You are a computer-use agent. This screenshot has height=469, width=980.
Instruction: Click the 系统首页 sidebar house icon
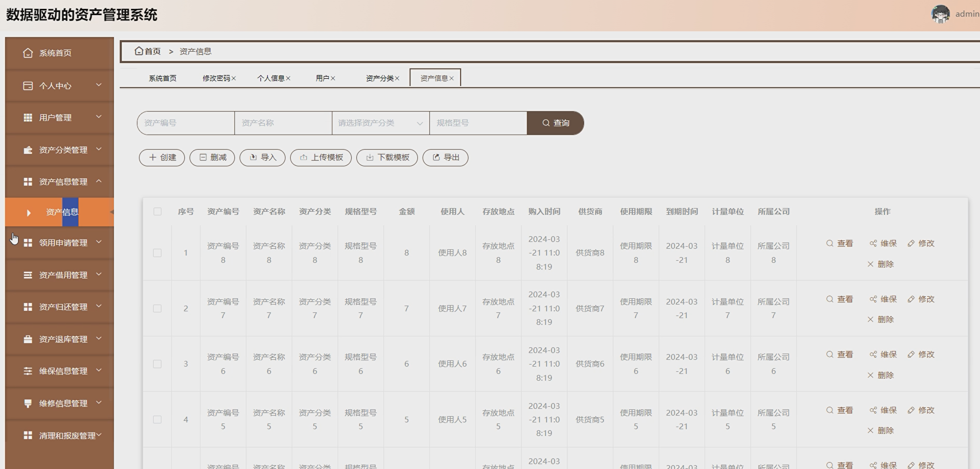(28, 53)
